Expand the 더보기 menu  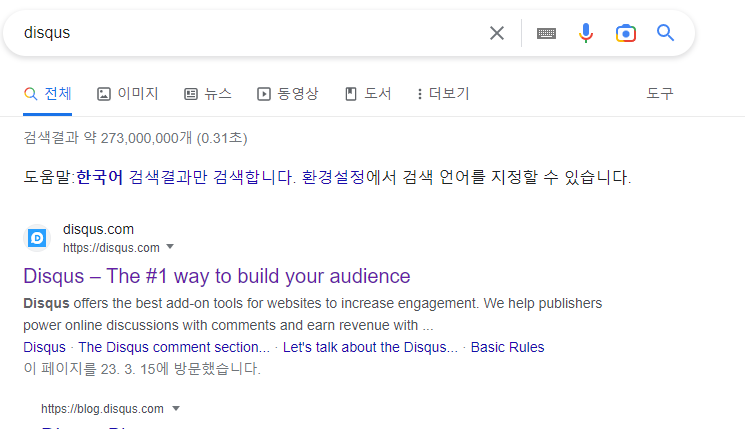tap(443, 94)
